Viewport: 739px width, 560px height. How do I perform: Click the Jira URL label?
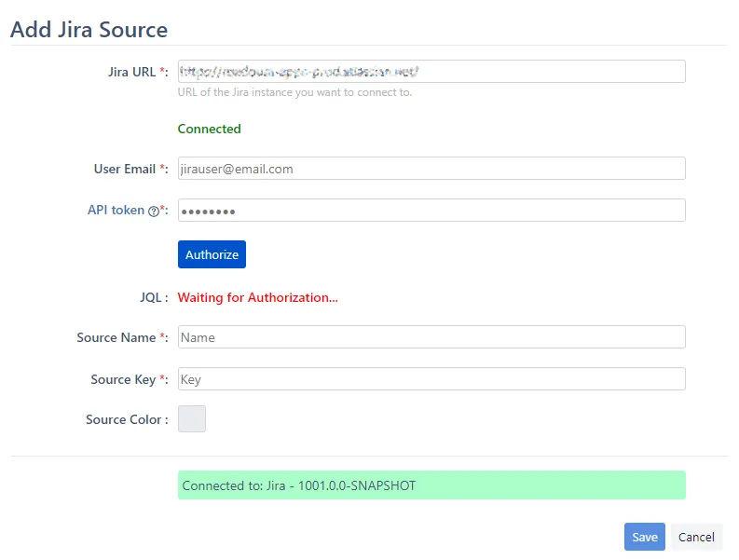(x=138, y=72)
